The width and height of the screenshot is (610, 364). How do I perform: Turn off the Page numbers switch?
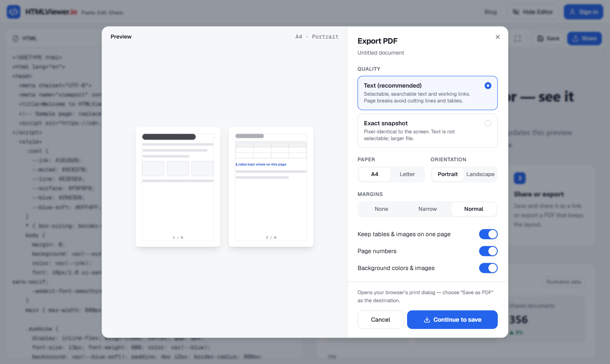tap(488, 251)
